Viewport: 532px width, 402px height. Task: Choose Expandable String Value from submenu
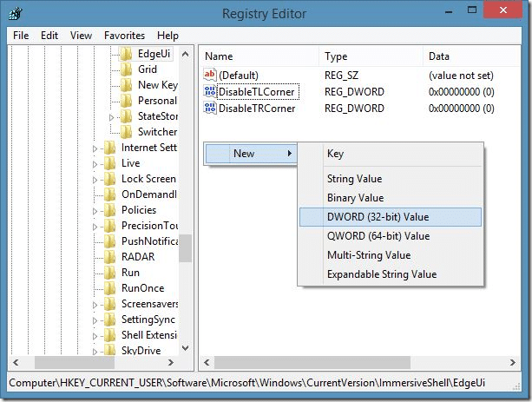(x=391, y=274)
